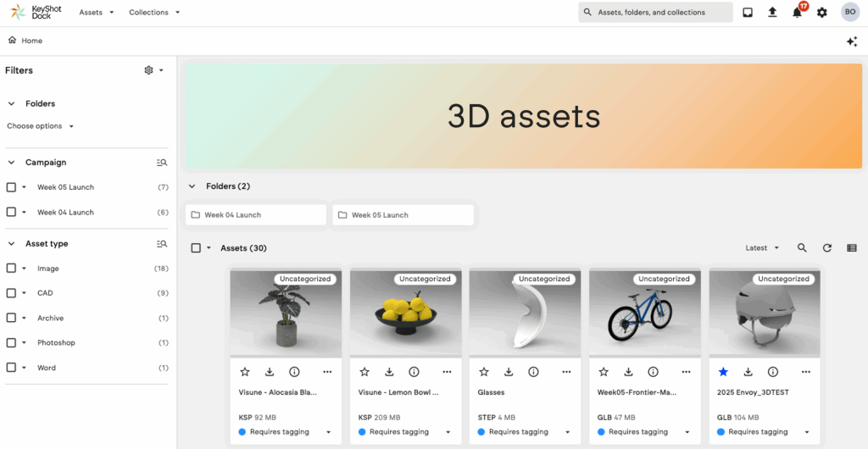This screenshot has height=449, width=868.
Task: Open the Week 04 Launch folder
Action: [256, 215]
